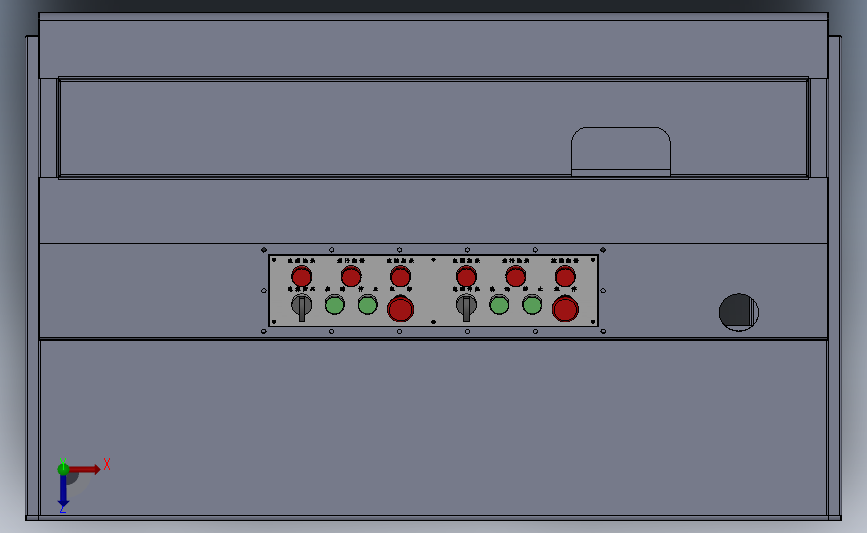Click the middle red indicator lamp on right panel

(x=515, y=276)
